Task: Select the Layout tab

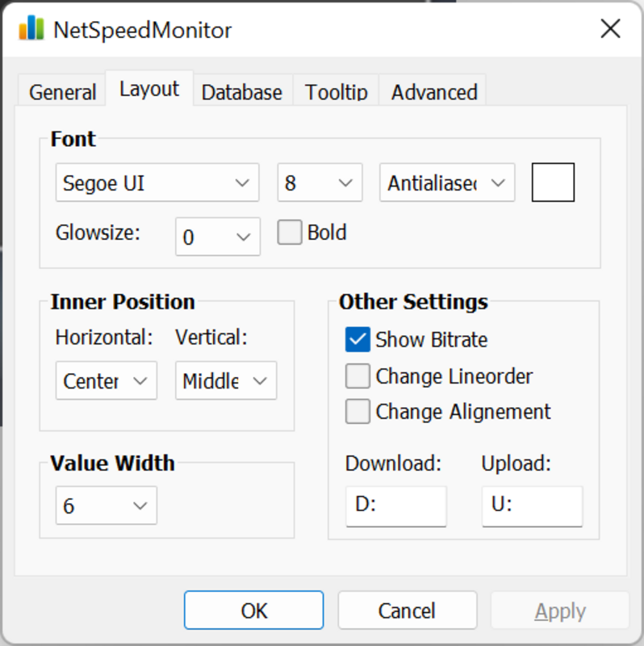Action: (149, 89)
